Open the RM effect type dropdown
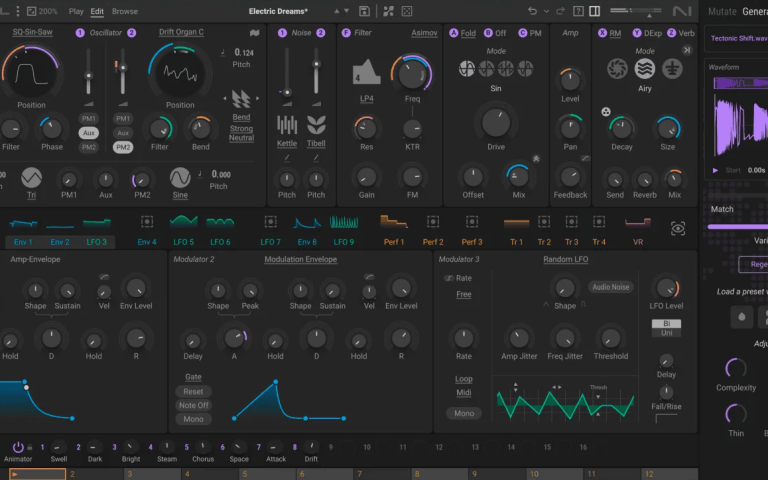This screenshot has height=480, width=768. (x=615, y=33)
